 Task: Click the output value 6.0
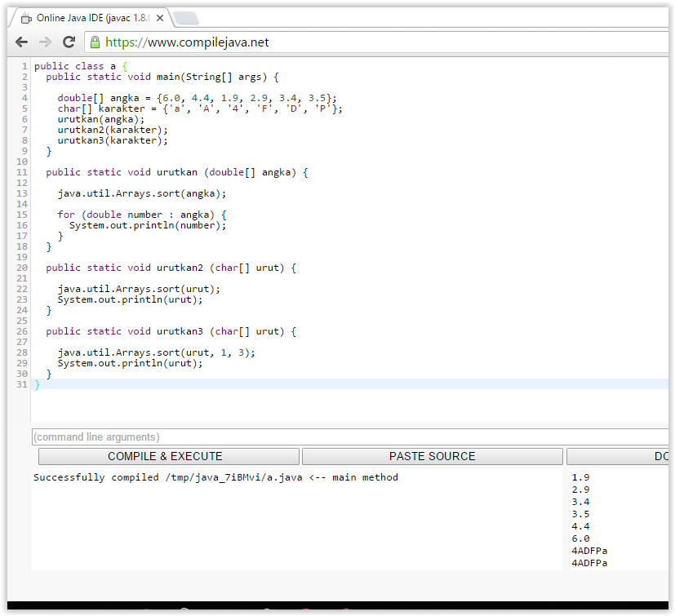[580, 539]
